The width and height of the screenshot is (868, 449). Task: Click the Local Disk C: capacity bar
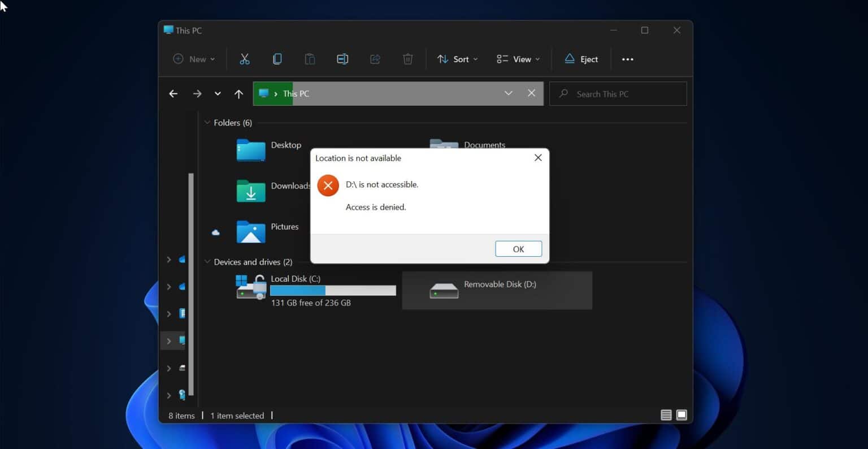pyautogui.click(x=333, y=290)
